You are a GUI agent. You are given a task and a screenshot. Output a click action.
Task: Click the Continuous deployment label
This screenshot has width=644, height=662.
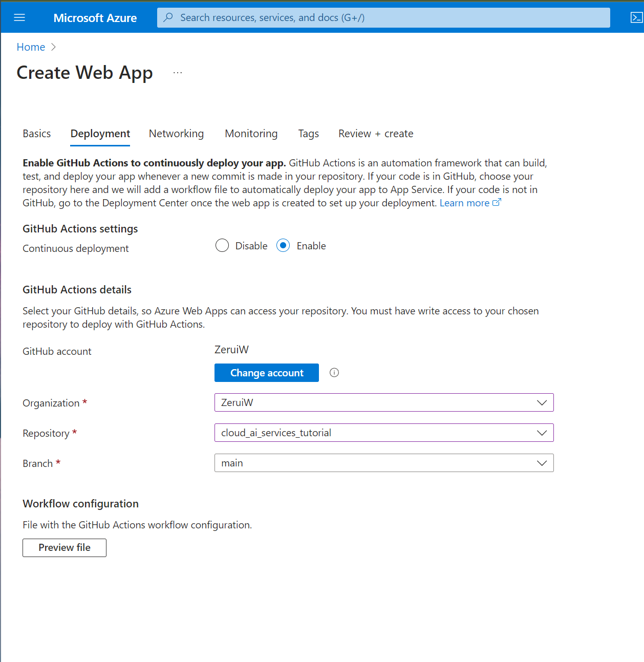76,248
